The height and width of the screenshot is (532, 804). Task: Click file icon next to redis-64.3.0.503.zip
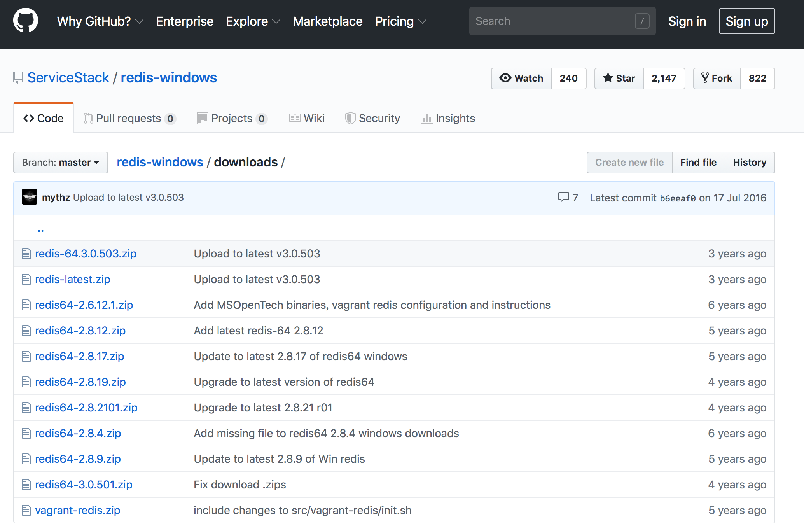point(26,254)
